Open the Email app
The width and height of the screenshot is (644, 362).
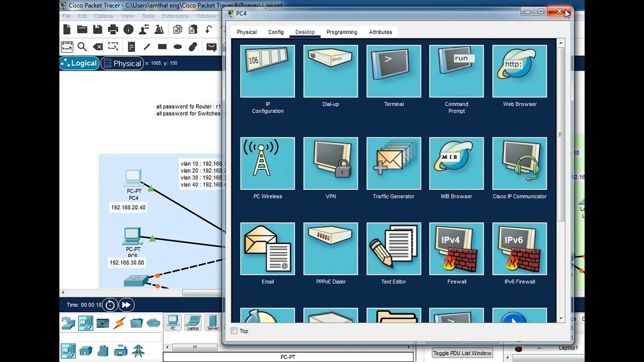(x=268, y=249)
